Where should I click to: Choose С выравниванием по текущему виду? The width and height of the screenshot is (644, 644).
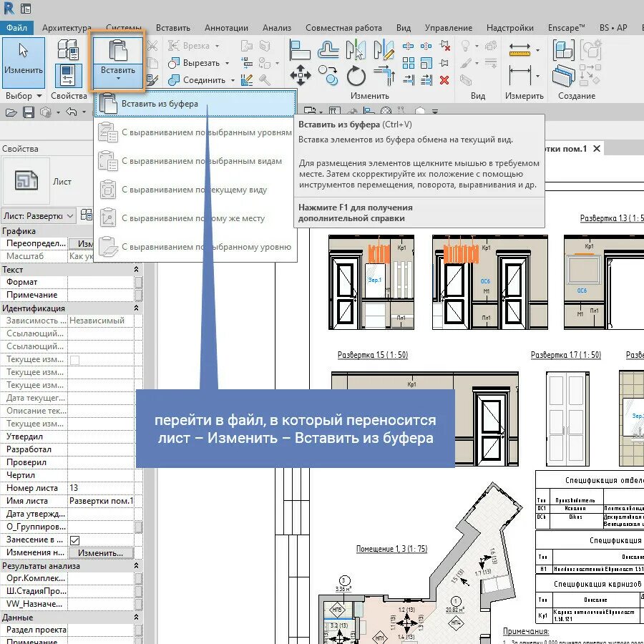[195, 190]
